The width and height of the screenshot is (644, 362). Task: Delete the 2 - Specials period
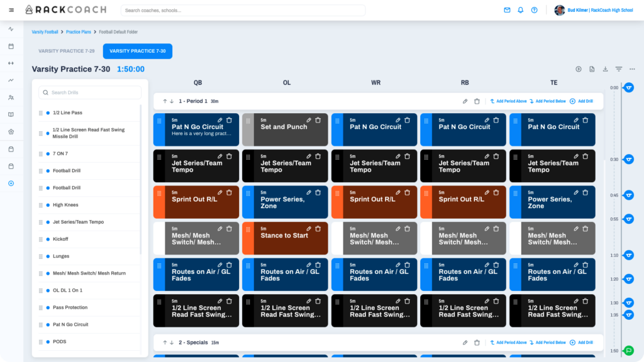coord(477,343)
